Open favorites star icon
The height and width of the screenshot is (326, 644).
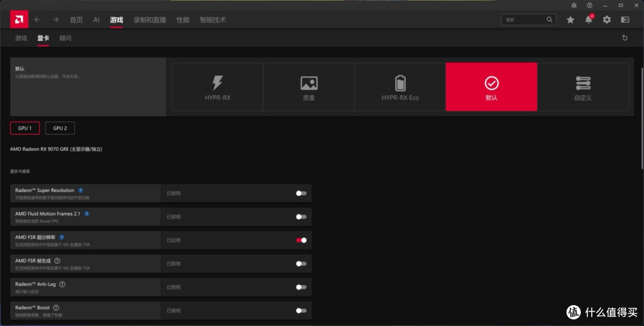coord(571,20)
